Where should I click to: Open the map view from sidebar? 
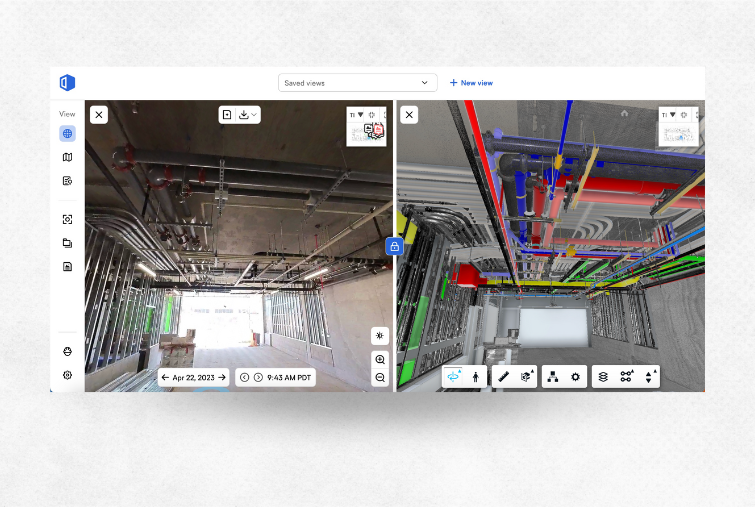tap(67, 157)
